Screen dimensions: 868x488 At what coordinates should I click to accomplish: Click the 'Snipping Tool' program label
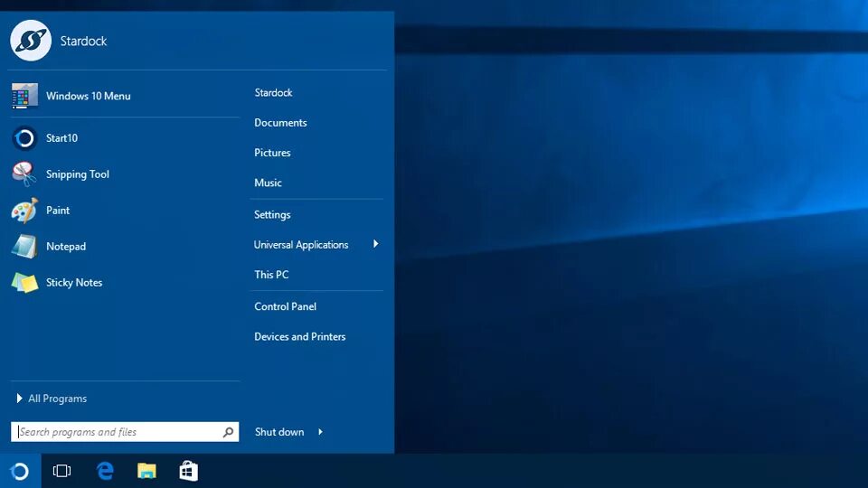pos(78,174)
